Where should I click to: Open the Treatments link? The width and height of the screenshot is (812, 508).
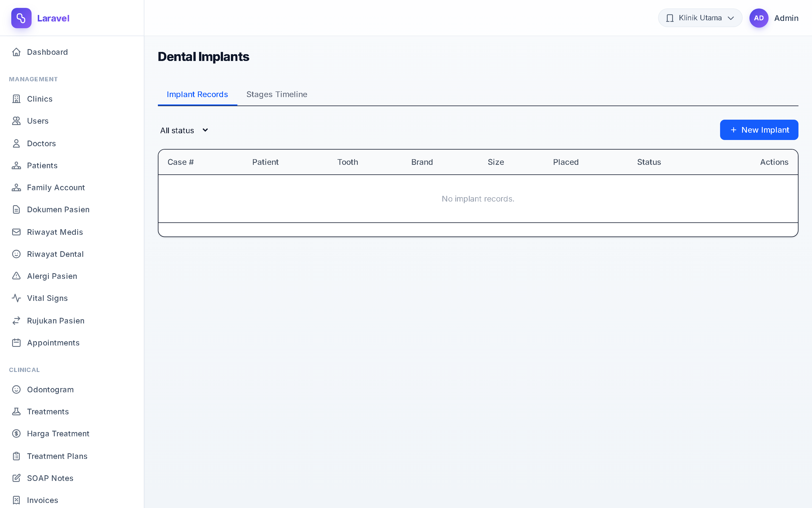[x=72, y=411]
